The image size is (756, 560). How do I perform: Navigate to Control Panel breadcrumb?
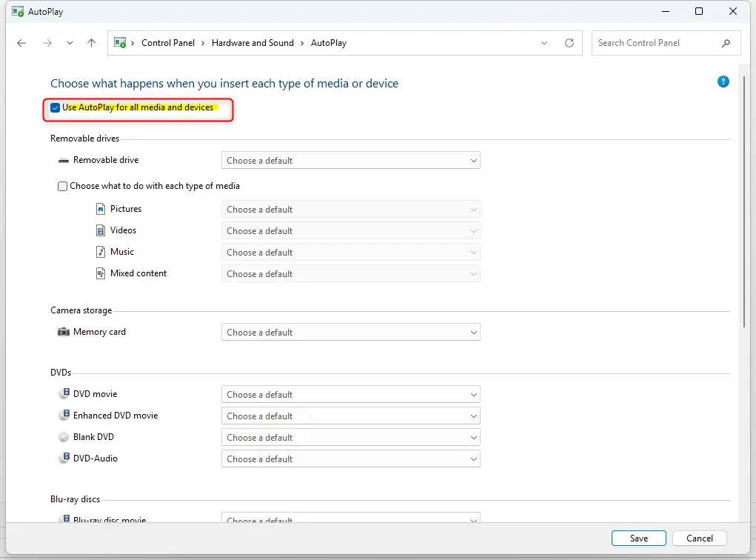coord(168,43)
